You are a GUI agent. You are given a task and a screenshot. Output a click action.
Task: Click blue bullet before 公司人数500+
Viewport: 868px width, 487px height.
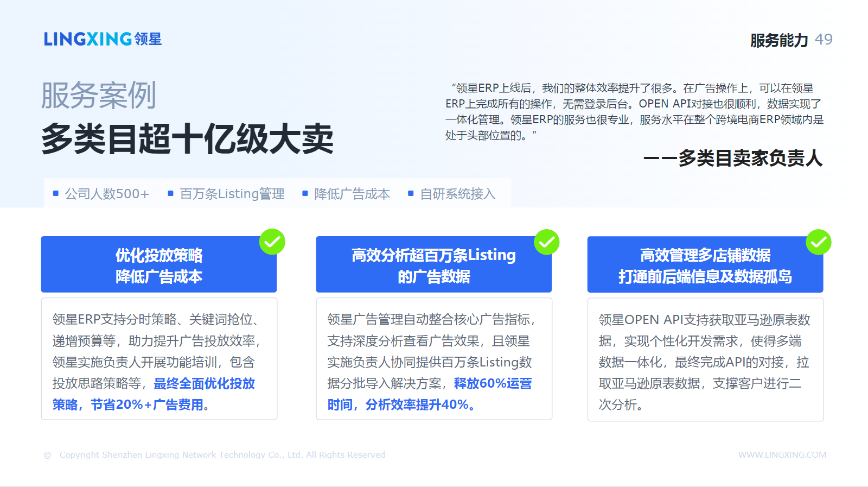56,193
